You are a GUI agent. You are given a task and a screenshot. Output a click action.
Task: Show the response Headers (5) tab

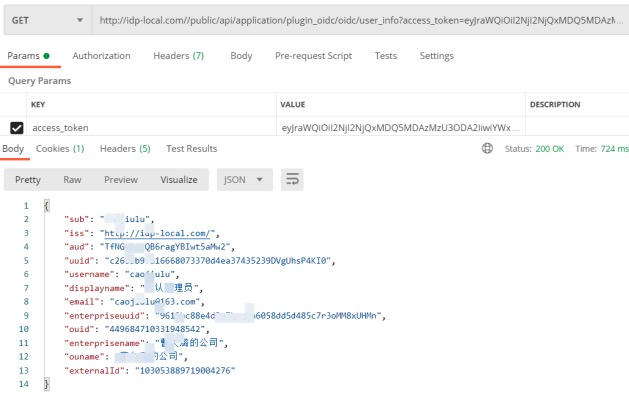coord(125,149)
